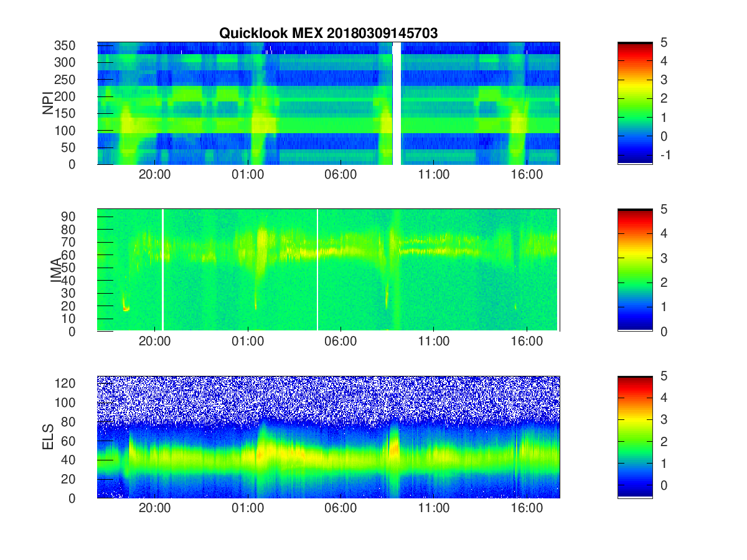Click the title "Quicklook MEX 20180309145703"
Screen dimensions: 747x560
click(328, 34)
